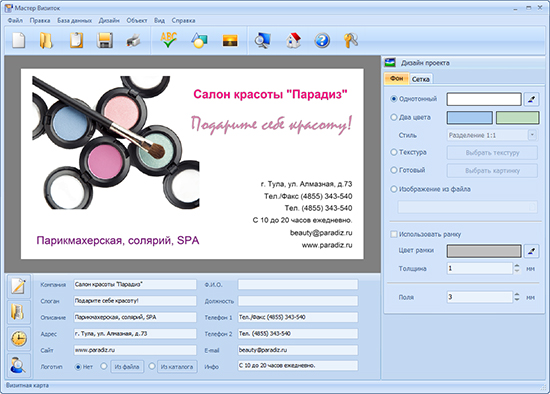Click the gray Цвет рамки swatch
550x394 pixels.
tap(484, 251)
